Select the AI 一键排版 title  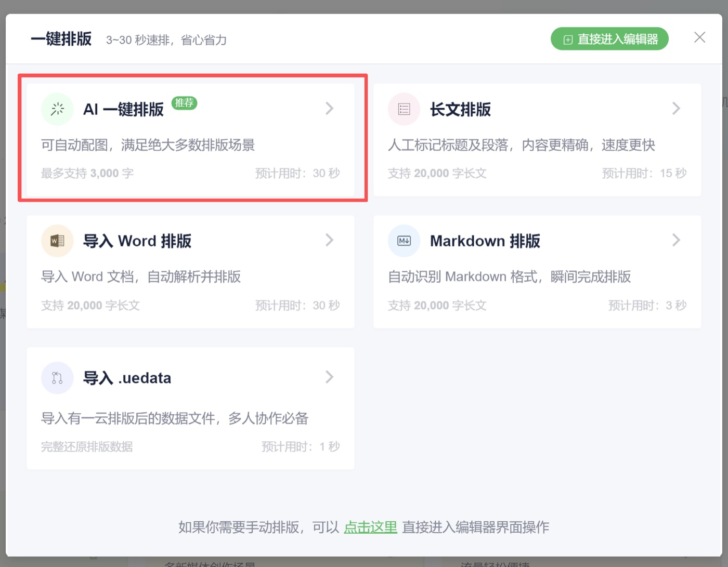tap(124, 110)
